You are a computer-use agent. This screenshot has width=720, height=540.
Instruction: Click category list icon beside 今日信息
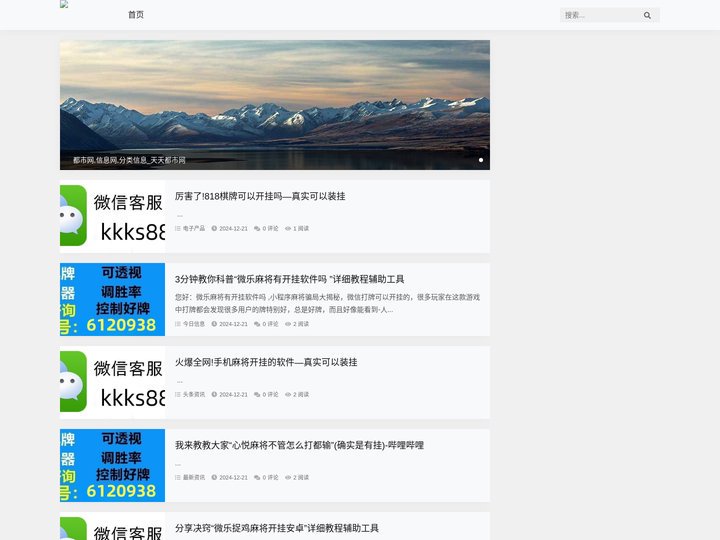coord(178,324)
